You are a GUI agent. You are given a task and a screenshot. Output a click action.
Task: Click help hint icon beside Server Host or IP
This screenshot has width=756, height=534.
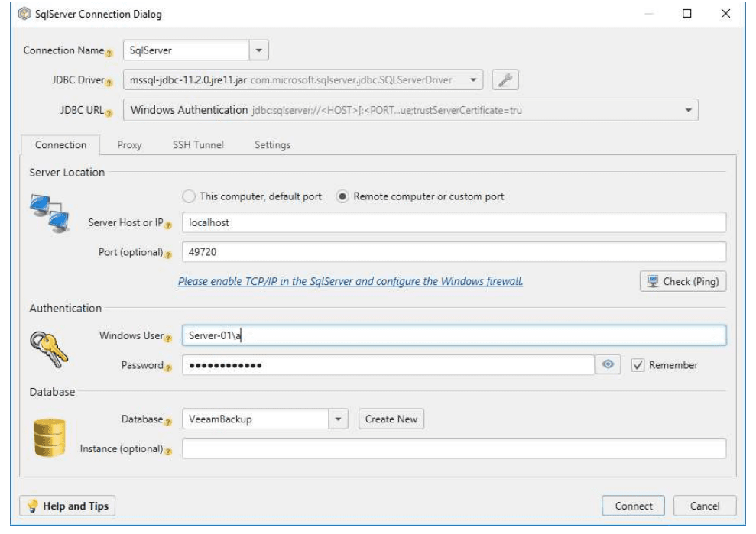pos(168,225)
